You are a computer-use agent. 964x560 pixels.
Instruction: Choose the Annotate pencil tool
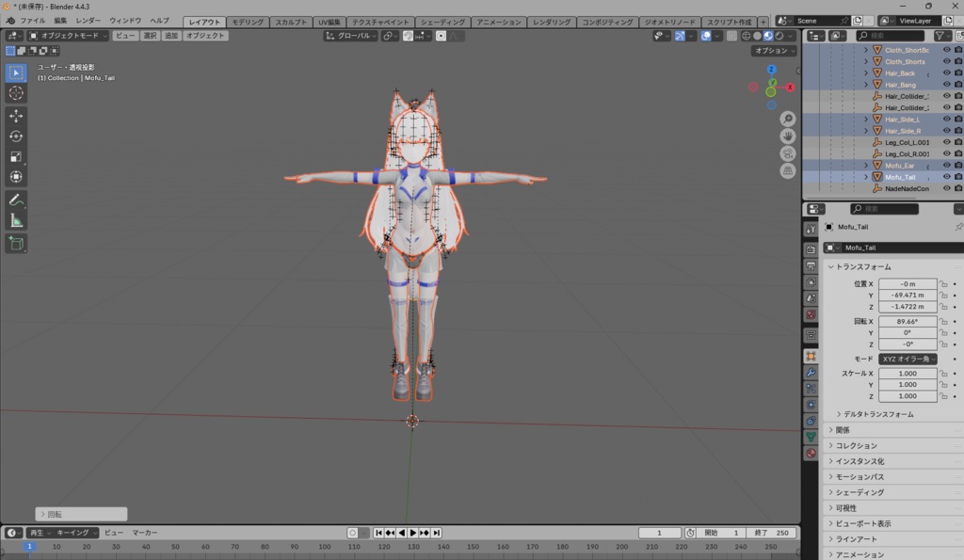[16, 200]
